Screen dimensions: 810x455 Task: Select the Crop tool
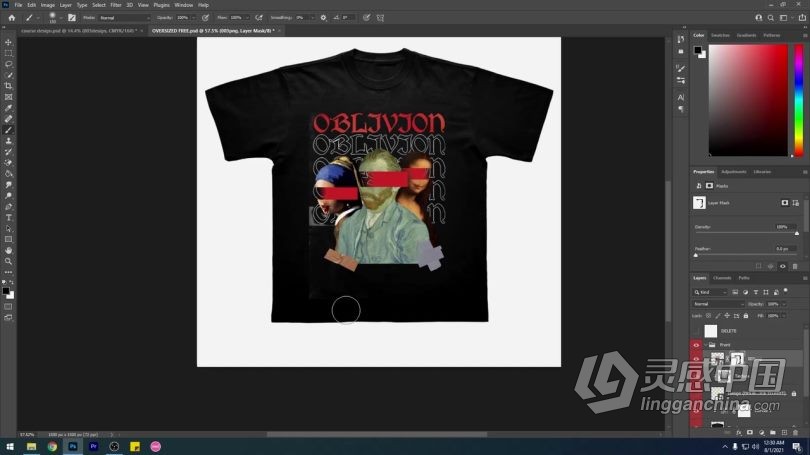8,86
